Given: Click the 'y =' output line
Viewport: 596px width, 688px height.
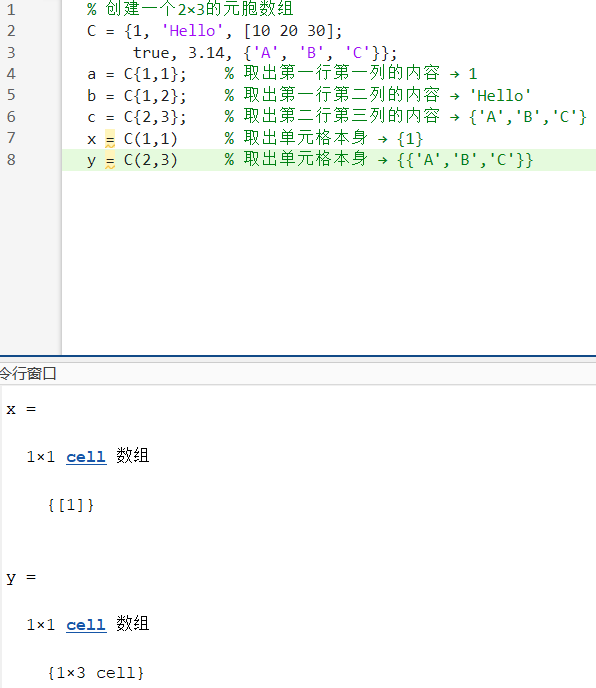Looking at the screenshot, I should click(21, 578).
